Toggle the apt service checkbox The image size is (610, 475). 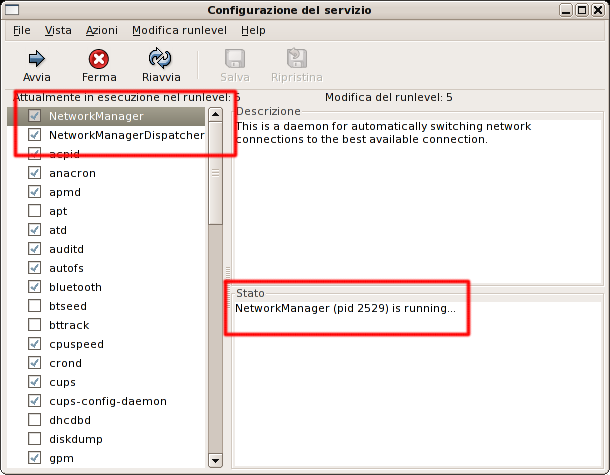pyautogui.click(x=35, y=211)
